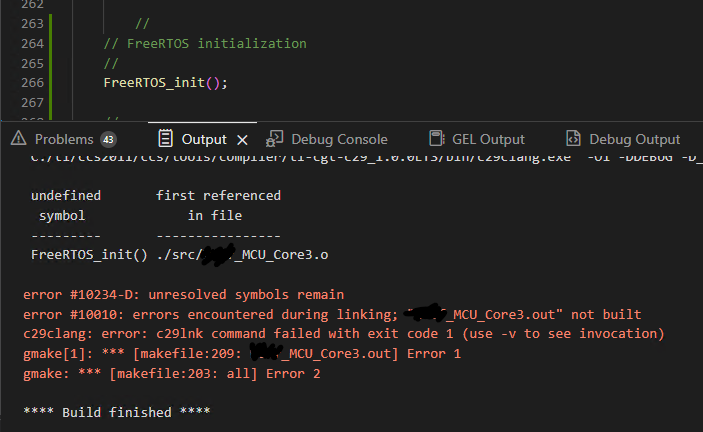This screenshot has height=432, width=703.
Task: Place cursor on FreeRTOS_init(); call in editor
Action: tap(165, 82)
